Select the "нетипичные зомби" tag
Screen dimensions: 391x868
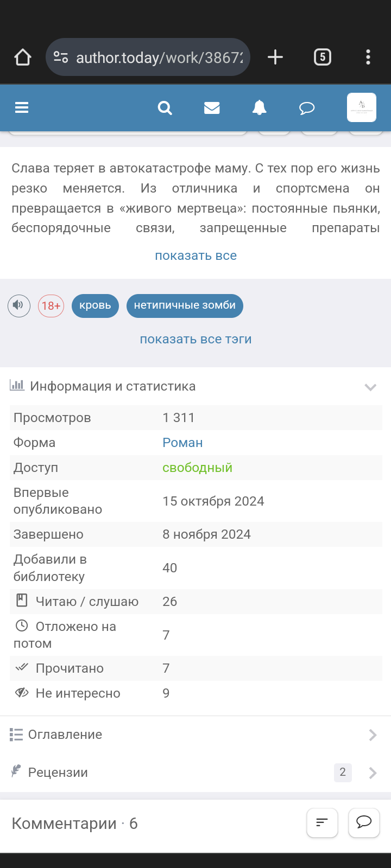coord(185,305)
